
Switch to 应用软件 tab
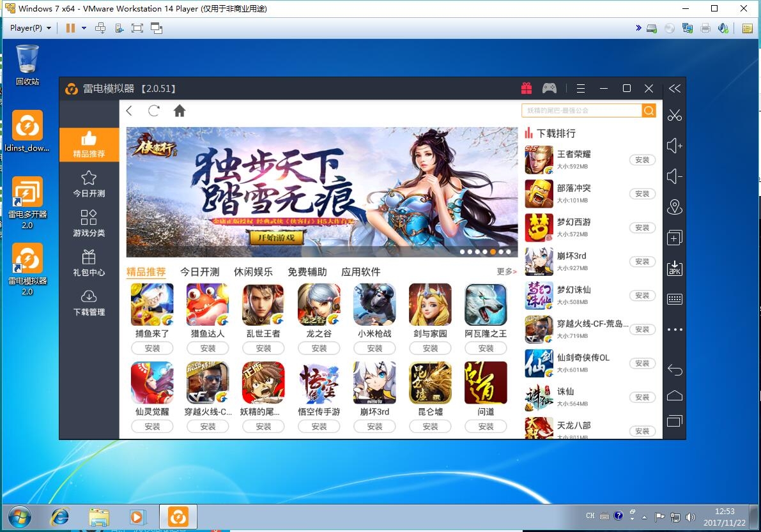pos(360,271)
